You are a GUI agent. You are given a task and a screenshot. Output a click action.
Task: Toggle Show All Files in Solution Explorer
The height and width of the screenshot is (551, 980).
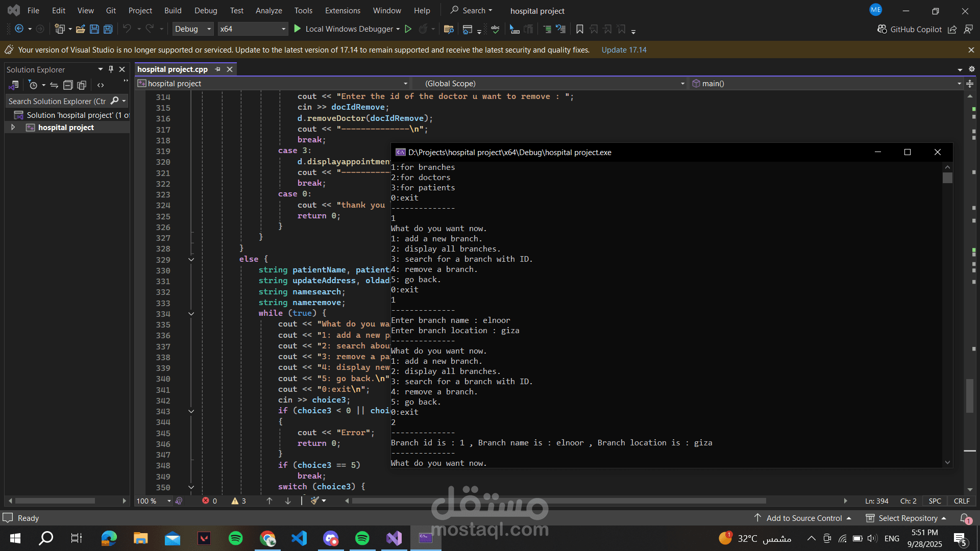click(x=82, y=85)
